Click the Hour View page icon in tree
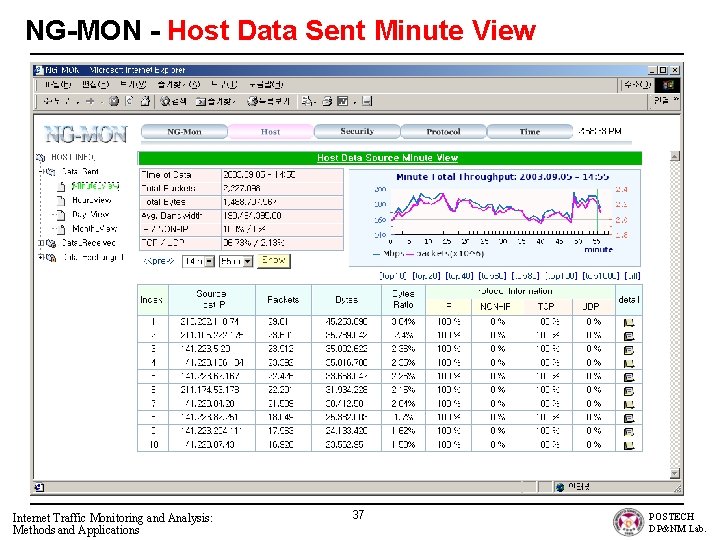This screenshot has height=540, width=720. click(x=61, y=200)
